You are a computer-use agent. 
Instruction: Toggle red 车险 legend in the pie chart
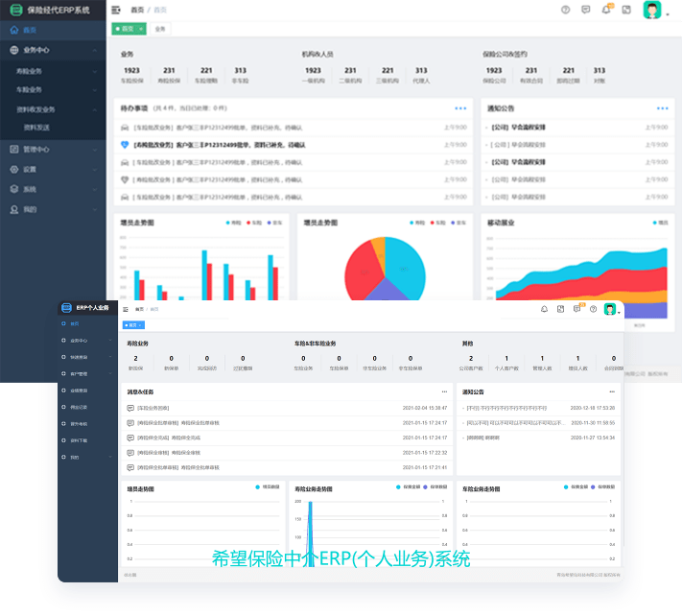point(438,223)
